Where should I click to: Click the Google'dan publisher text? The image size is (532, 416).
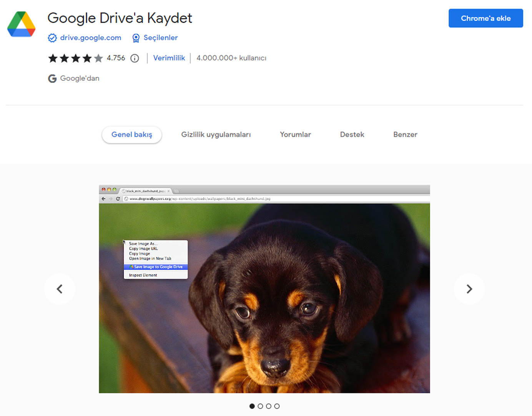click(x=80, y=78)
